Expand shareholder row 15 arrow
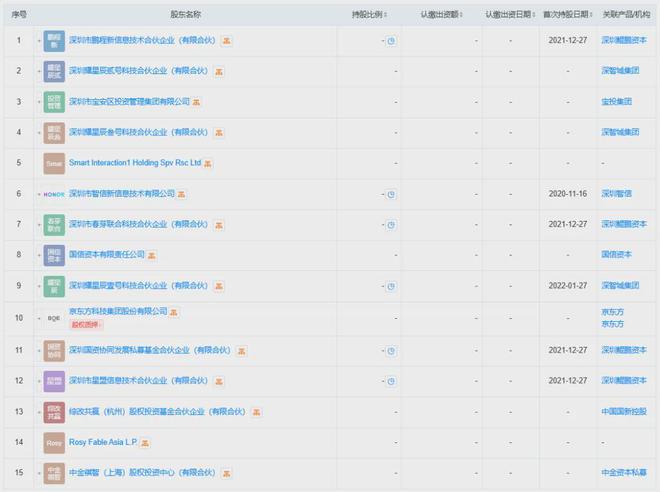This screenshot has height=492, width=660. (39, 473)
